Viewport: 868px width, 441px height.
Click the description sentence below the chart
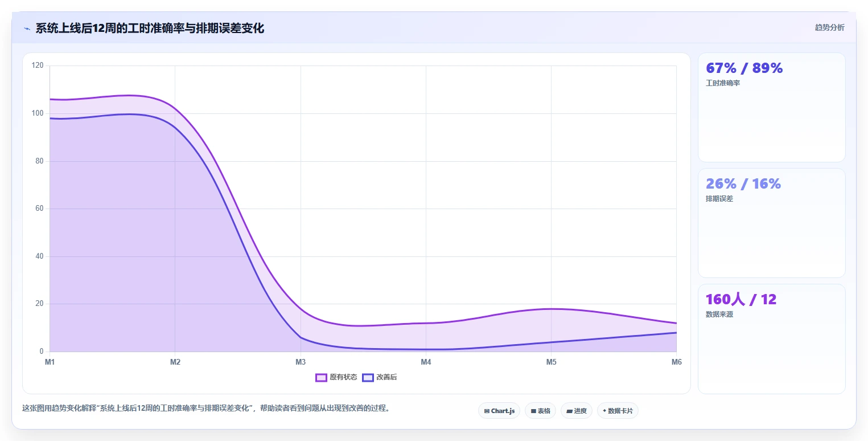[x=207, y=409]
